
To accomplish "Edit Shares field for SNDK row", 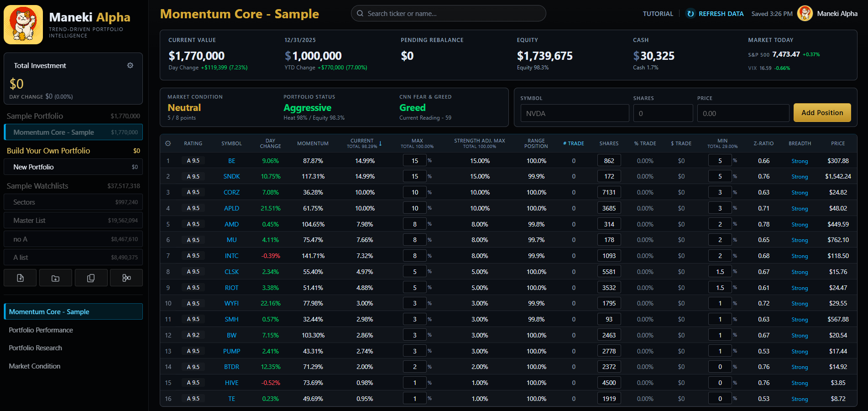I will click(x=609, y=176).
